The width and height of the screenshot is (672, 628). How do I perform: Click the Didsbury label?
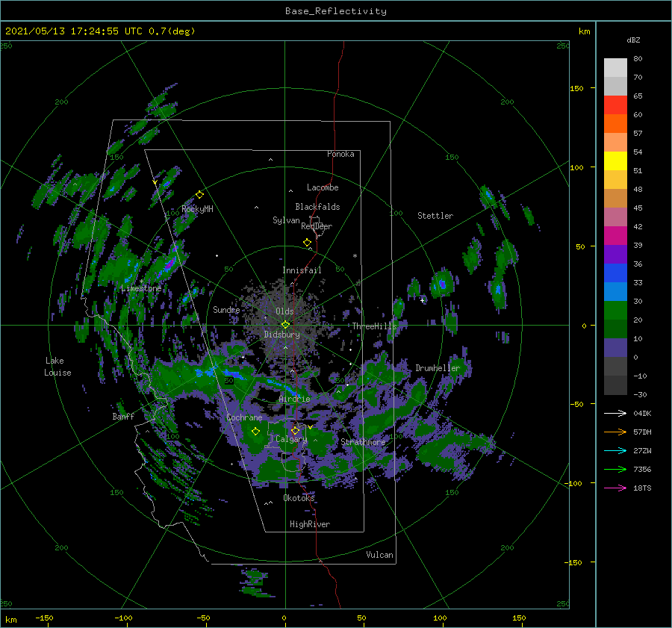[281, 335]
